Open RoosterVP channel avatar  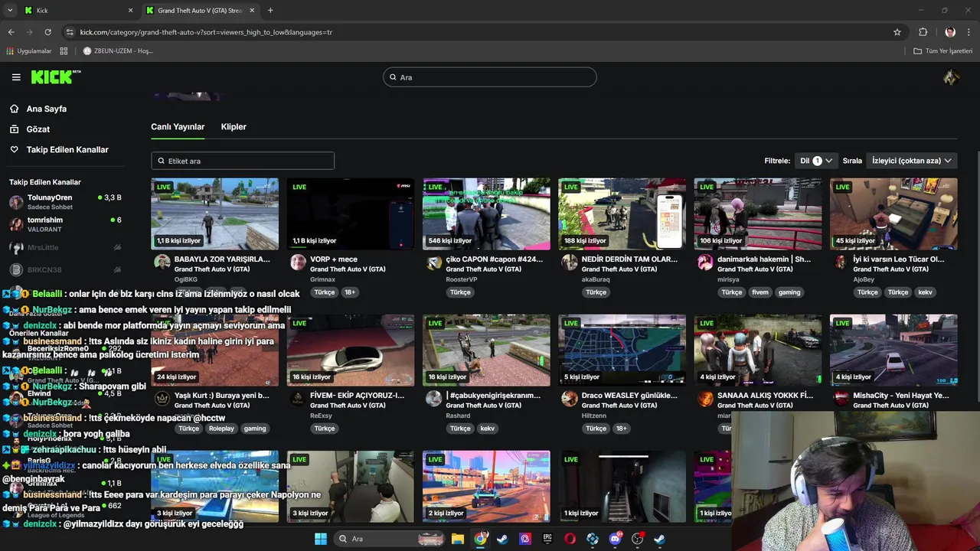point(433,262)
